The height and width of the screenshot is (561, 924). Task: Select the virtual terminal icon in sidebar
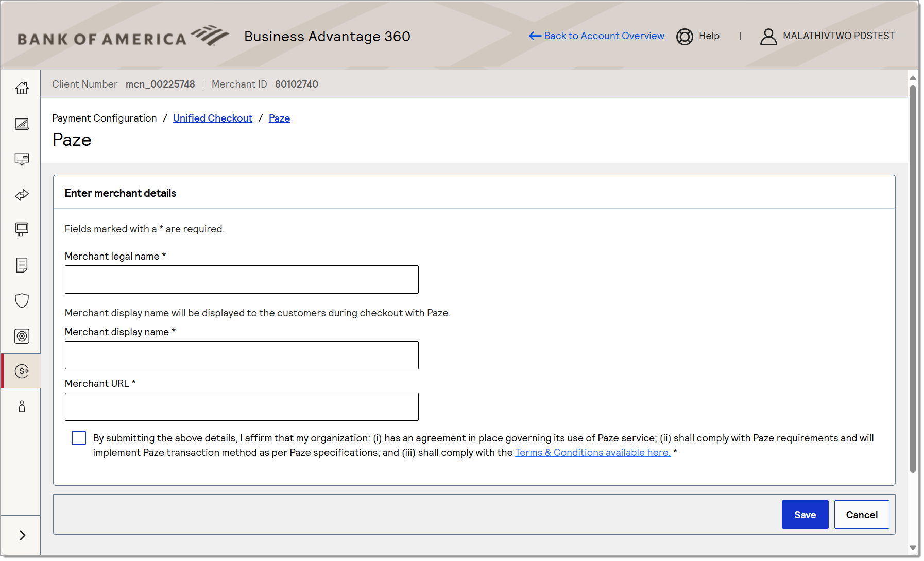22,124
